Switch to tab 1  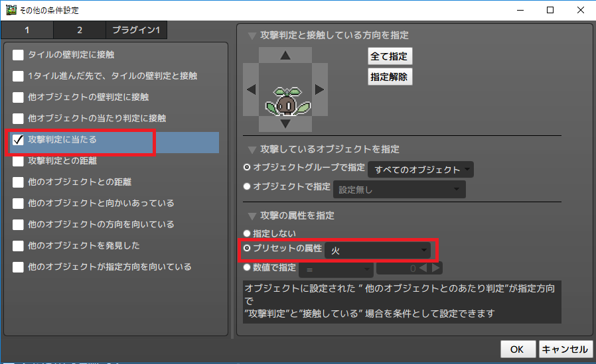pos(27,30)
